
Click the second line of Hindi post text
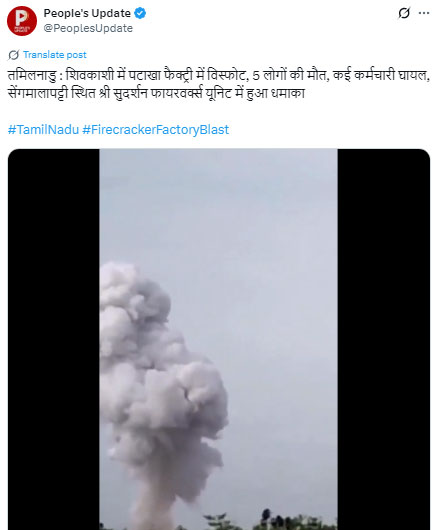pos(156,93)
